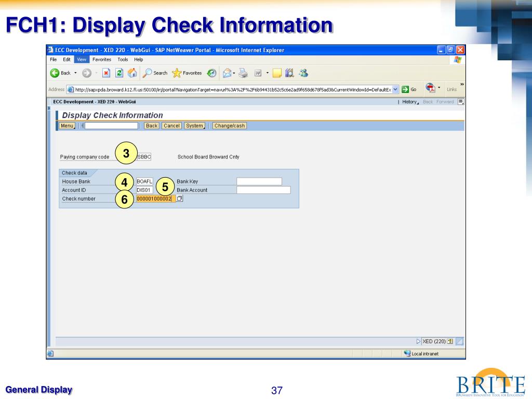Click the IE Back arrow icon
532x399 pixels.
(55, 73)
